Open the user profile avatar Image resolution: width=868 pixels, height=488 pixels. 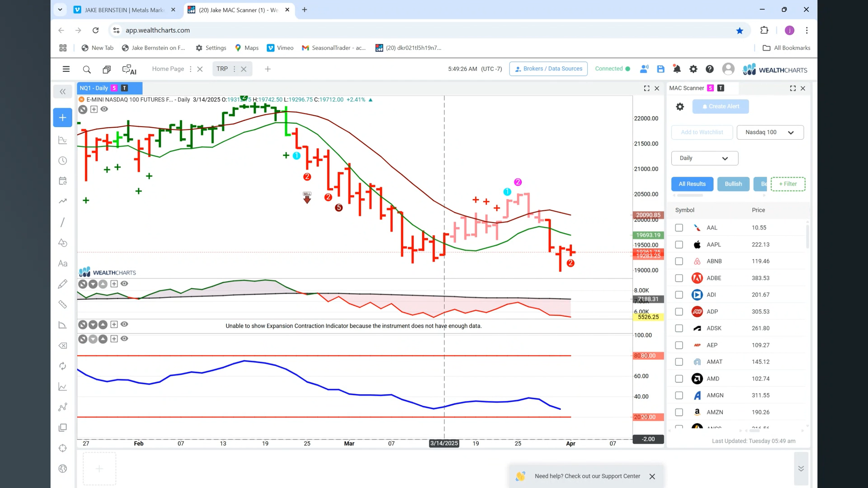(728, 69)
